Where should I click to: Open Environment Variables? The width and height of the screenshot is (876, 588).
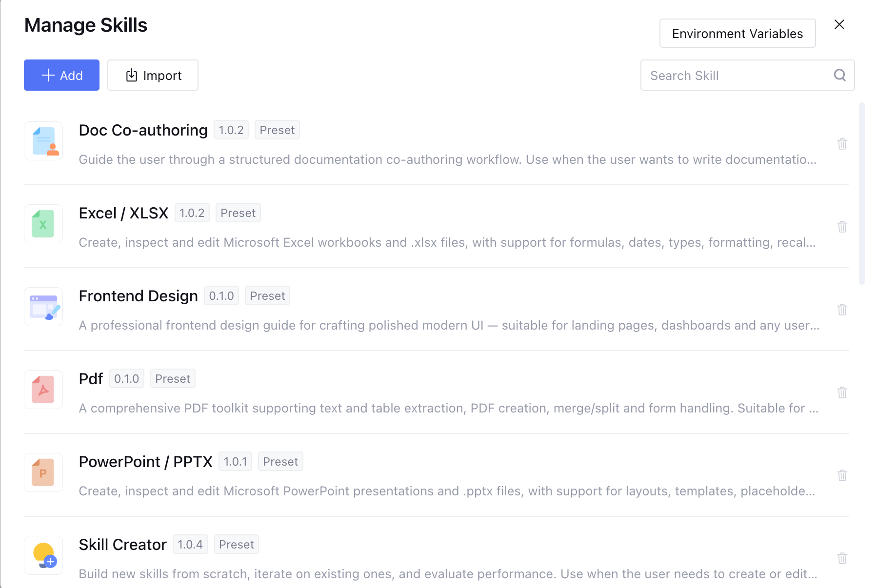tap(737, 33)
